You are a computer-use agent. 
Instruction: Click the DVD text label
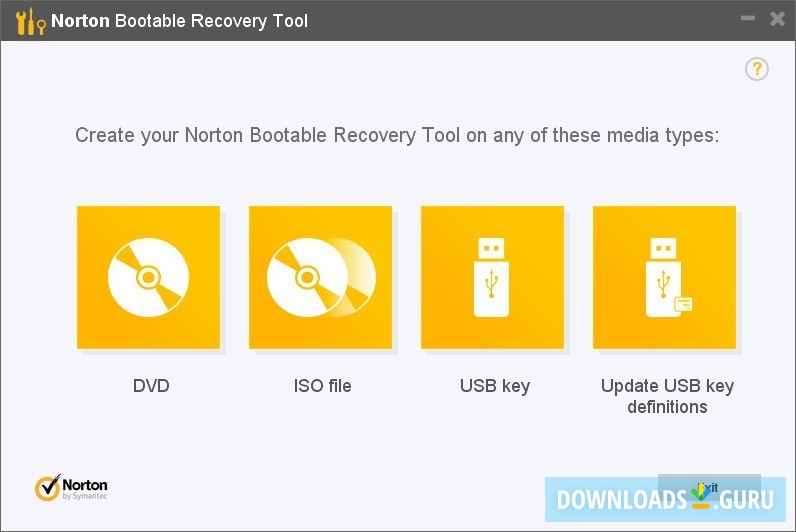pyautogui.click(x=151, y=386)
